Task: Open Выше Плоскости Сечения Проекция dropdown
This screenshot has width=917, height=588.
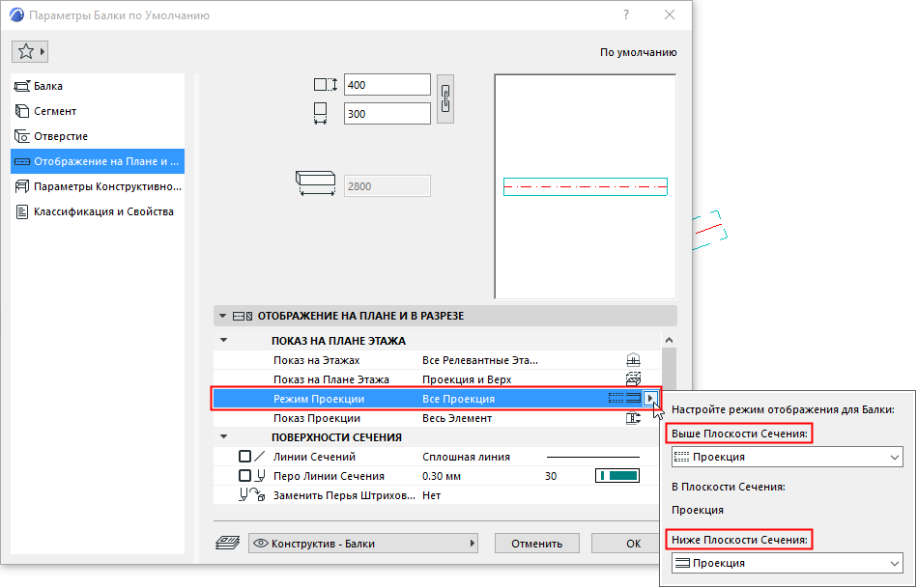Action: pos(788,457)
